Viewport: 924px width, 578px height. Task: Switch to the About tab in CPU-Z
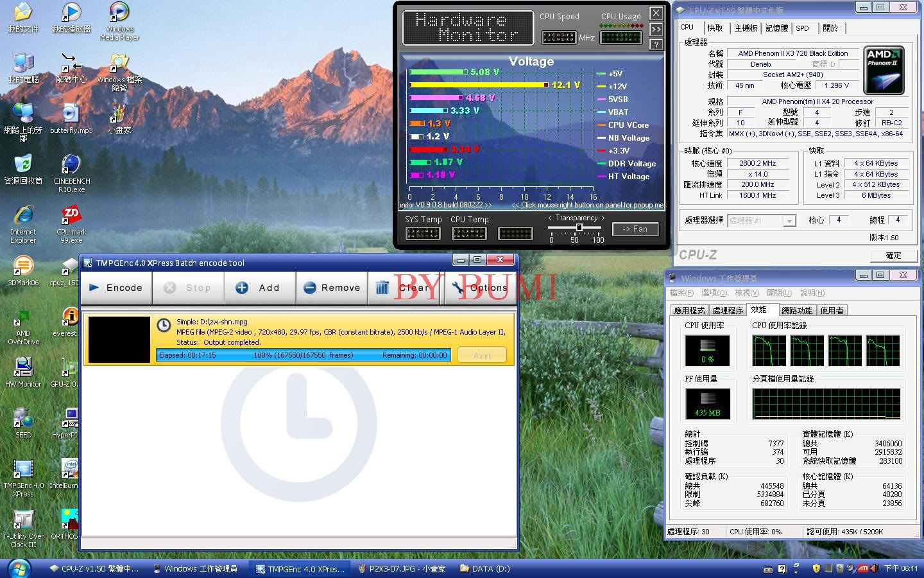click(830, 28)
